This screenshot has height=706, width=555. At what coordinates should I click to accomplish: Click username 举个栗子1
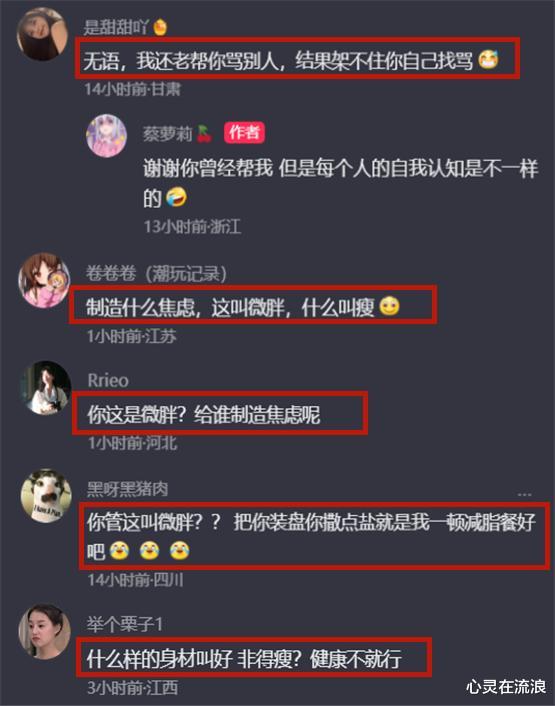pos(125,625)
